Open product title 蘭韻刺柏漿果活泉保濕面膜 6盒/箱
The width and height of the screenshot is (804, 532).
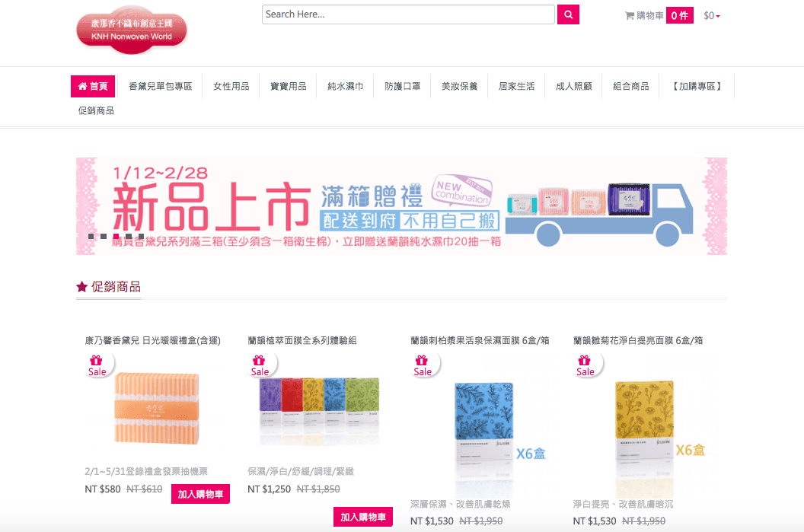[x=480, y=340]
